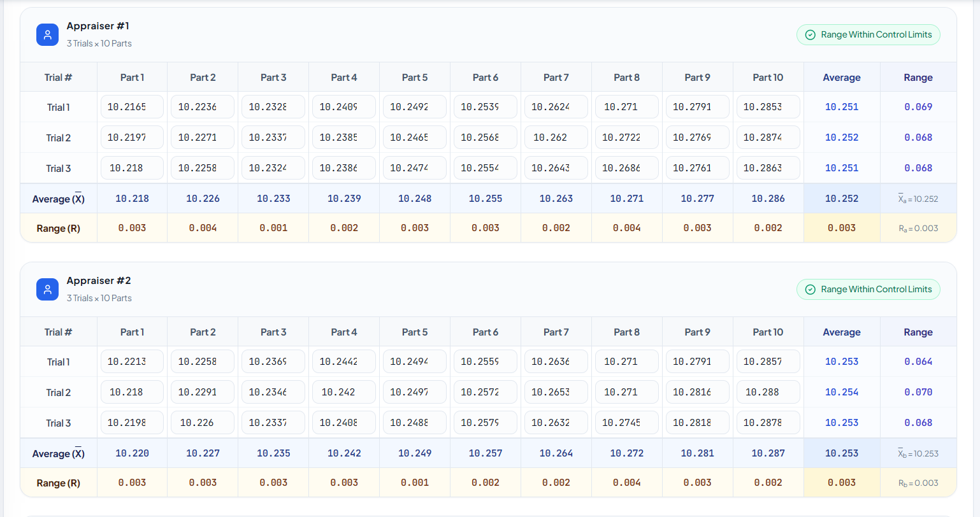The image size is (980, 517).
Task: Edit Appraiser #1 Trial 2 Part 2 value
Action: point(203,138)
